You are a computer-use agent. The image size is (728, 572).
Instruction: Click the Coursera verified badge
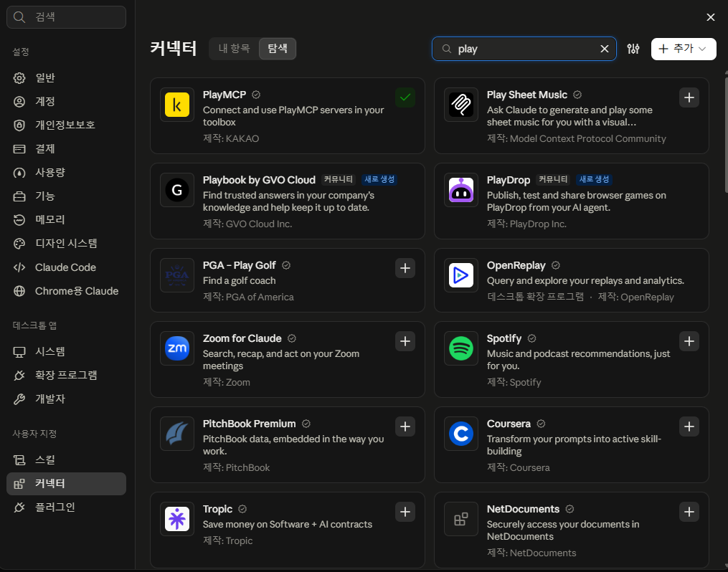click(541, 424)
